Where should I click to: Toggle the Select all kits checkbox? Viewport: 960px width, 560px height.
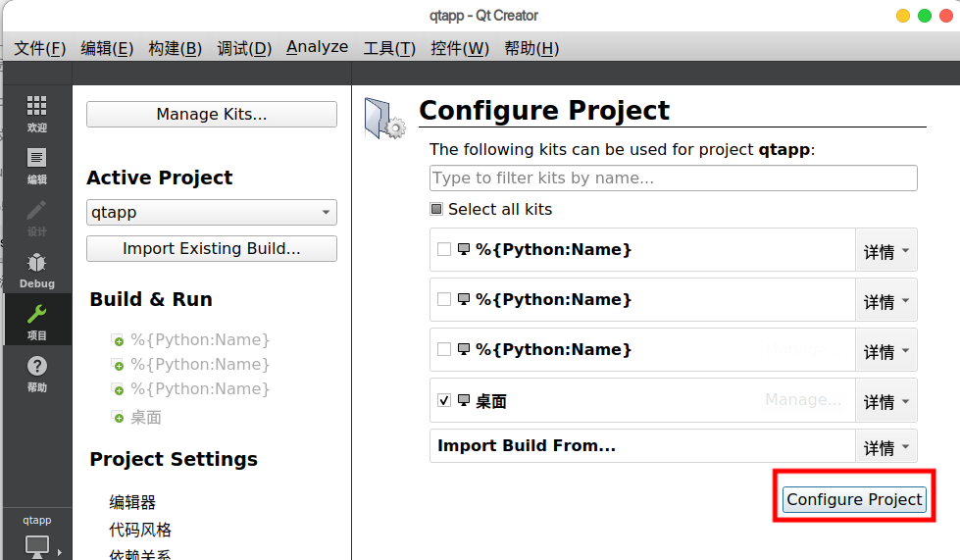pos(436,209)
